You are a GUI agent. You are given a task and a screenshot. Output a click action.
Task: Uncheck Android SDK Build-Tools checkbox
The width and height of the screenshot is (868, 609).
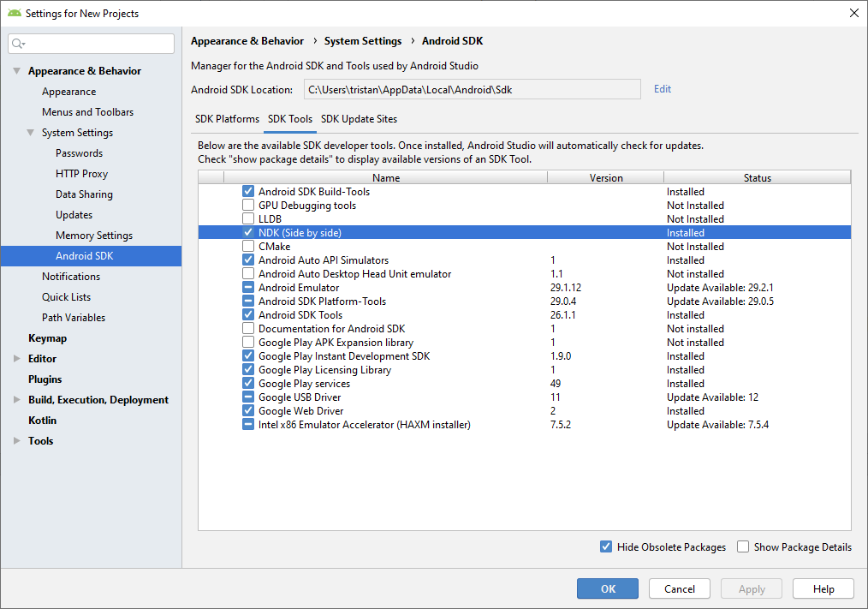[x=248, y=192]
